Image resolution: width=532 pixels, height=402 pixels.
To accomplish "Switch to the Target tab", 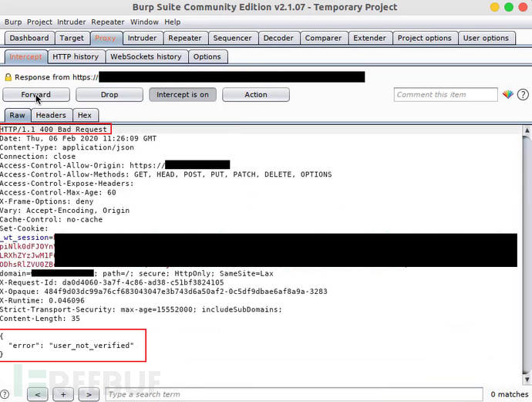I will click(72, 38).
